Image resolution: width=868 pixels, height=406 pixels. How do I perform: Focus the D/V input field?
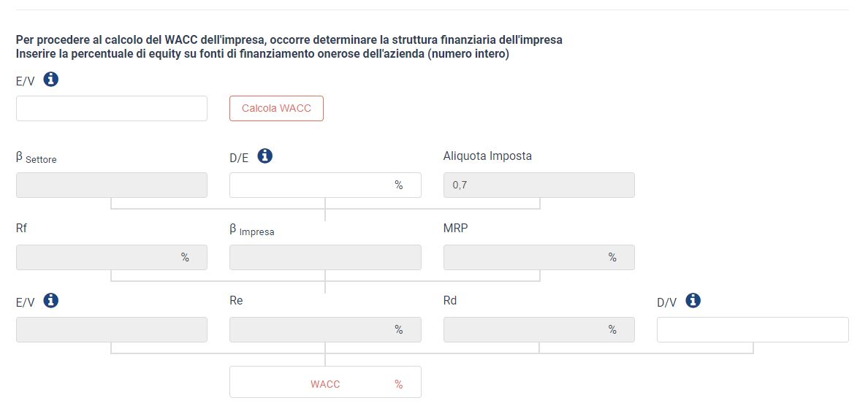tap(753, 329)
